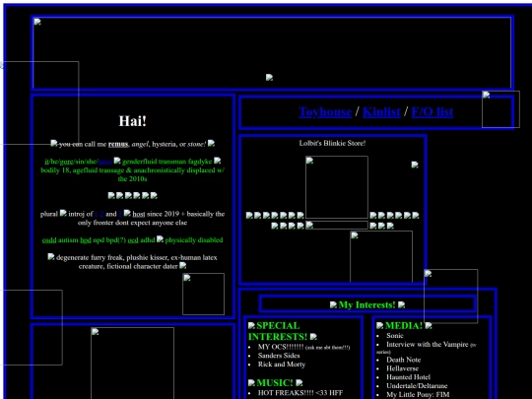The image size is (532, 399).
Task: Click broken image before 'MEDIA!' heading
Action: pos(380,326)
